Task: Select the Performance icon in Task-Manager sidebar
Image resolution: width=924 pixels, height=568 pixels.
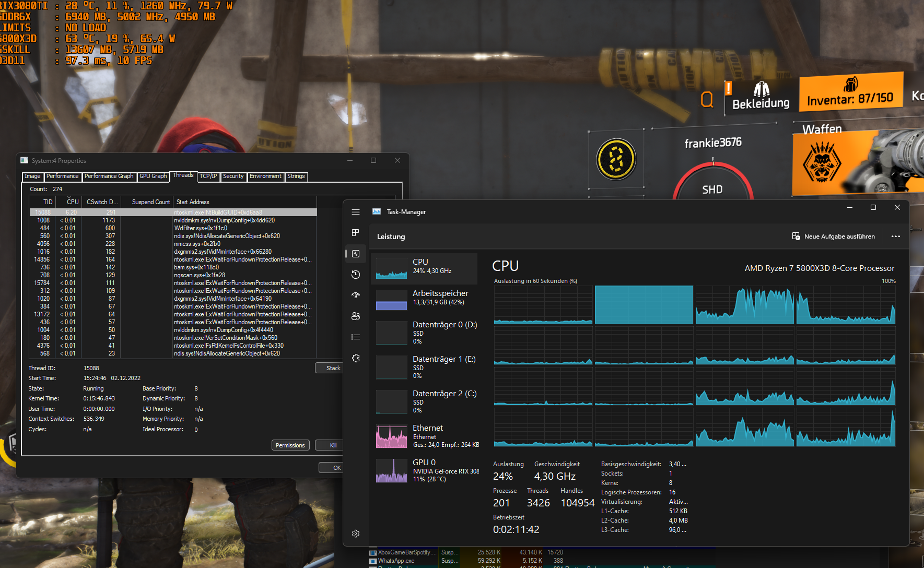Action: click(x=356, y=254)
